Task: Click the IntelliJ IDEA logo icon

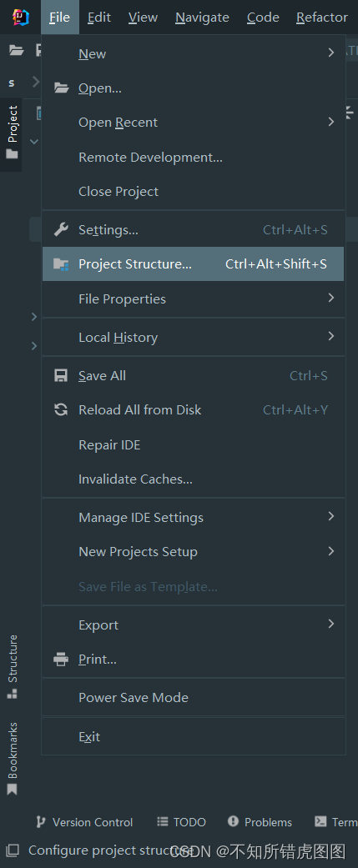Action: [x=21, y=18]
